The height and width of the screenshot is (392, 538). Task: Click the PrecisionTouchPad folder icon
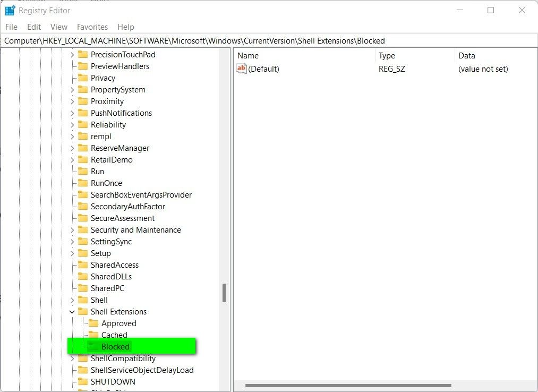(83, 54)
